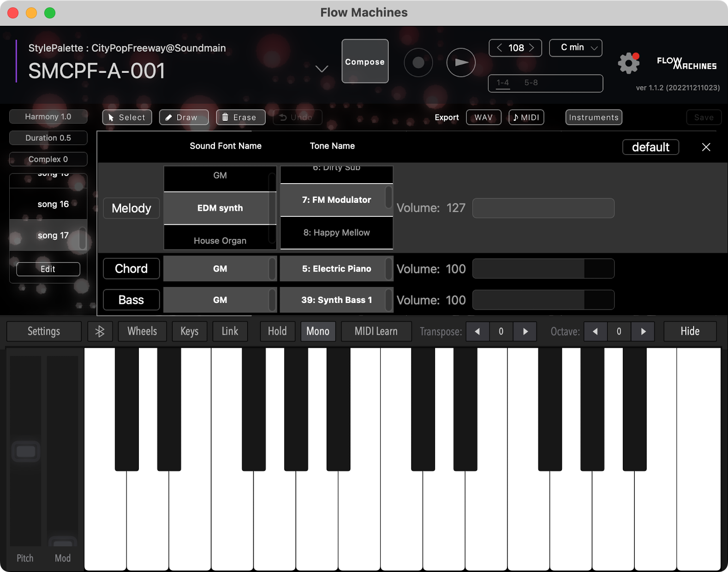728x572 pixels.
Task: Adjust the Duration 0.5 control
Action: pos(48,138)
